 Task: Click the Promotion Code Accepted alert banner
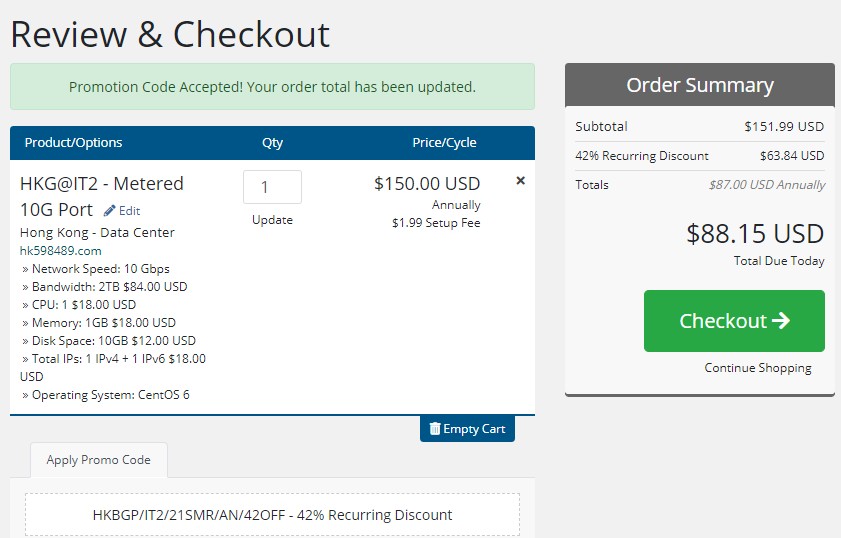pyautogui.click(x=272, y=87)
